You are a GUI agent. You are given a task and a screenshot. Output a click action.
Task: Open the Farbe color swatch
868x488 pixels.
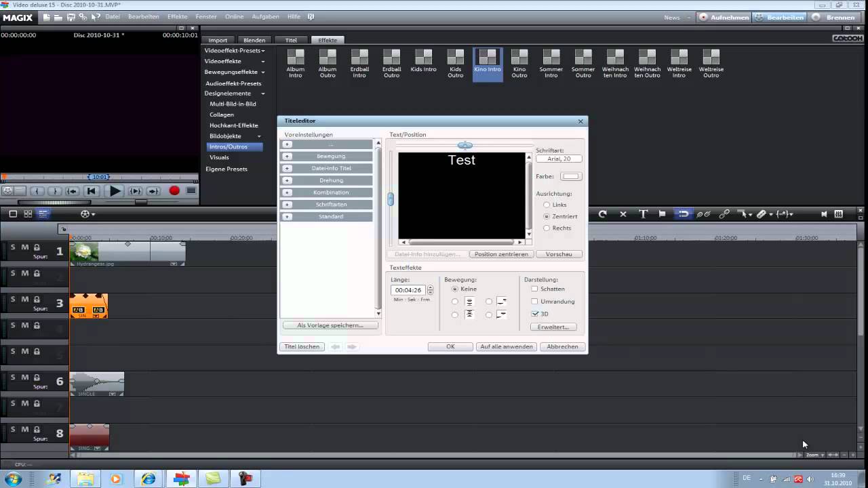pyautogui.click(x=571, y=176)
